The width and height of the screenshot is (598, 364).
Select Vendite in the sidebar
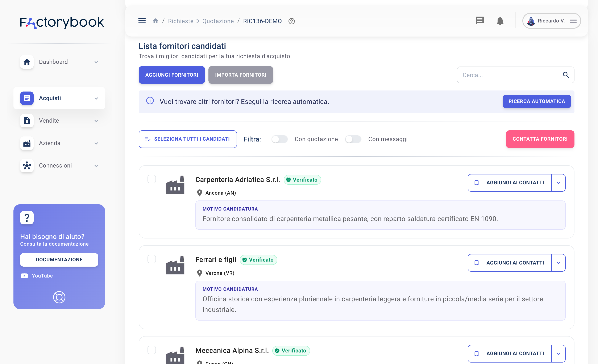59,120
